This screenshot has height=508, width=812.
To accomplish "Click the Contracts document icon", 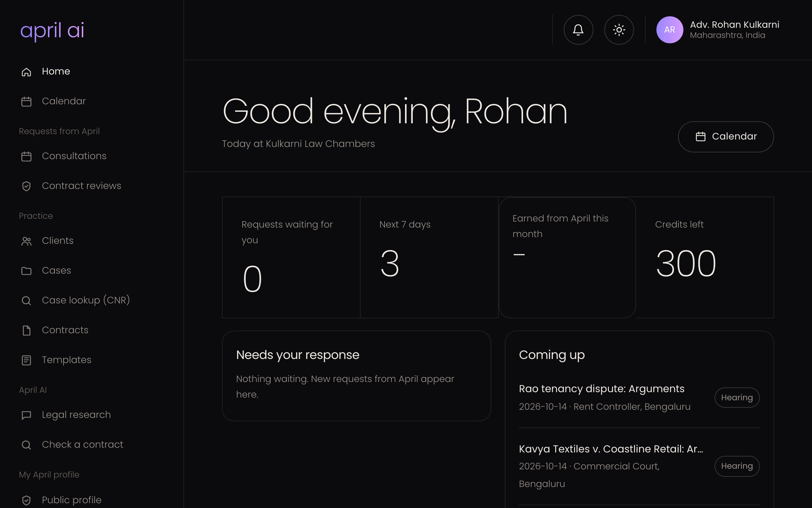I will click(x=26, y=331).
